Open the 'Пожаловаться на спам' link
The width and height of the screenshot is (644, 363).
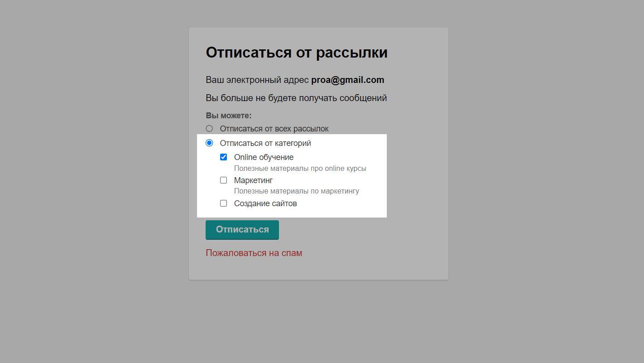pyautogui.click(x=254, y=253)
